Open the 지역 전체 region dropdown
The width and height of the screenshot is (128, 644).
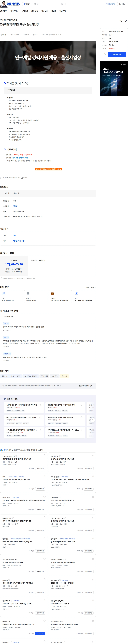tap(28, 4)
